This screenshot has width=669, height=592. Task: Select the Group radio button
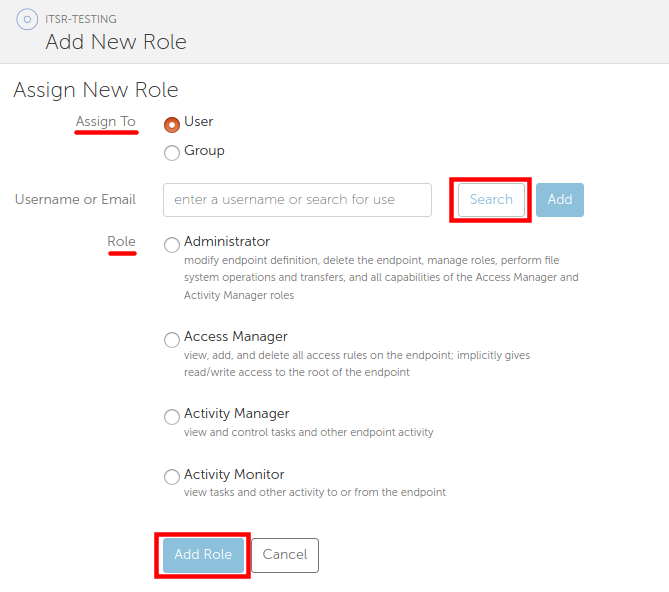[x=172, y=153]
